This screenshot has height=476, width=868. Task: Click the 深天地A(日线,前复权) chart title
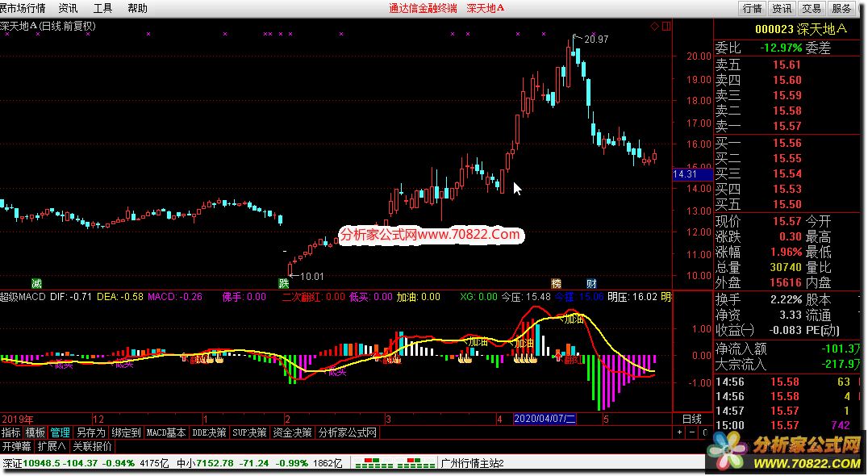[48, 26]
